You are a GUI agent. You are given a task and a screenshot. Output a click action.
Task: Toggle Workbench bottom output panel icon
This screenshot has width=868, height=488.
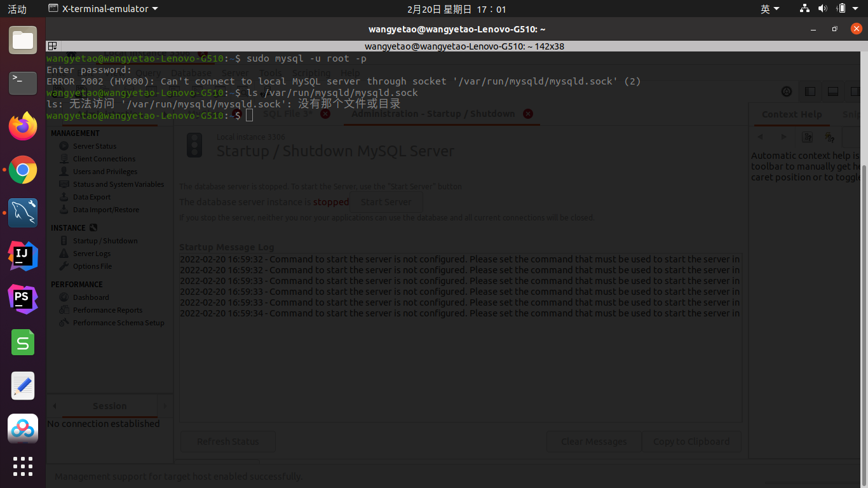[x=833, y=92]
